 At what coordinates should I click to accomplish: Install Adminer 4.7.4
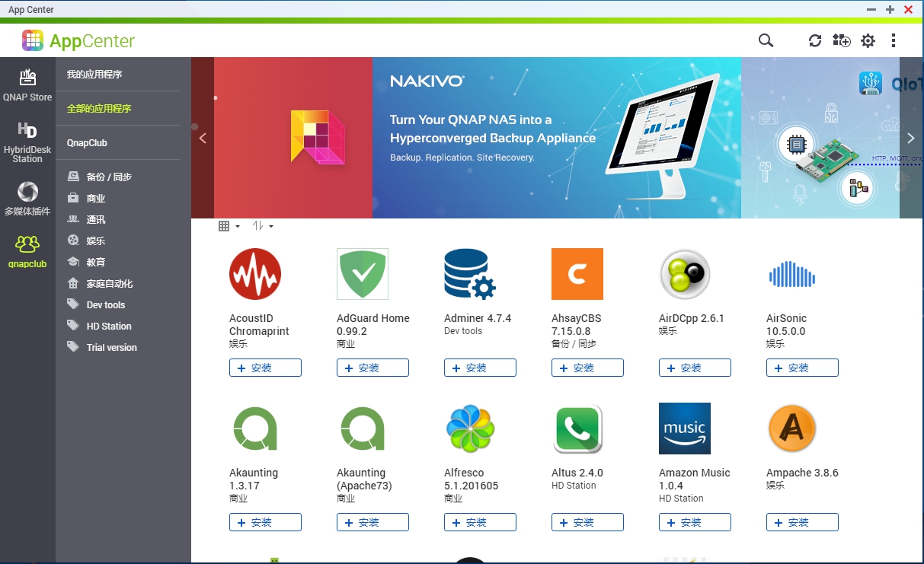[x=480, y=368]
